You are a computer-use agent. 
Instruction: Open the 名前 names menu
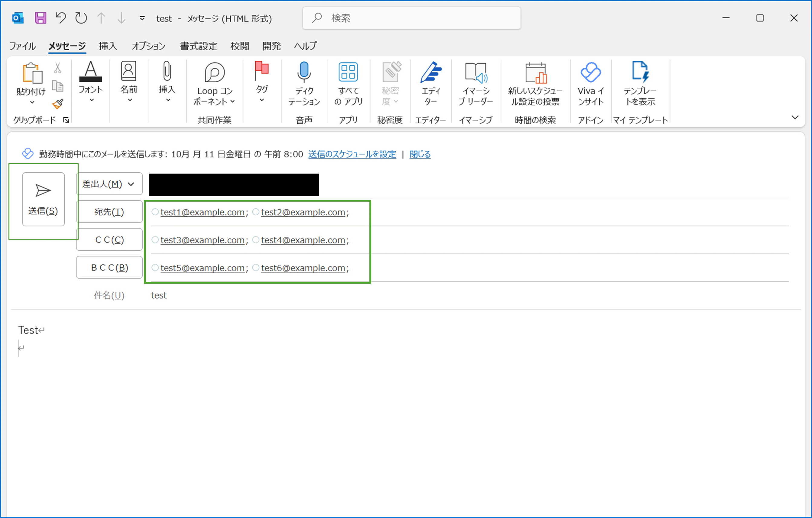129,82
